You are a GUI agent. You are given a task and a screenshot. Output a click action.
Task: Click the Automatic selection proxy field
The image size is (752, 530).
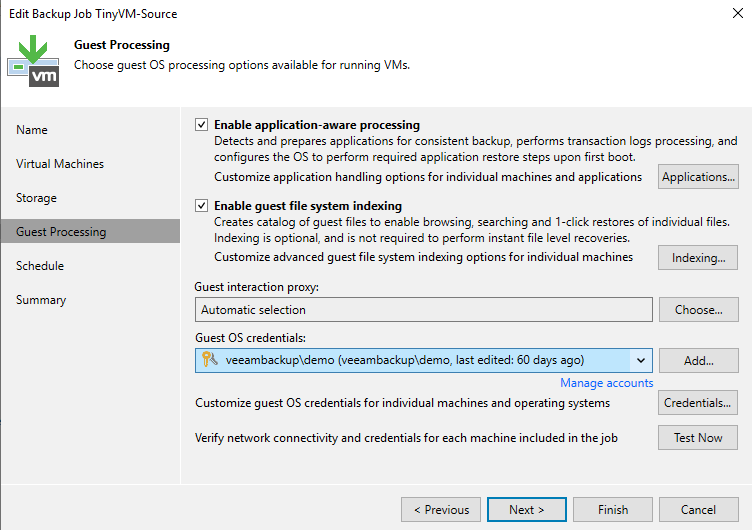[424, 310]
